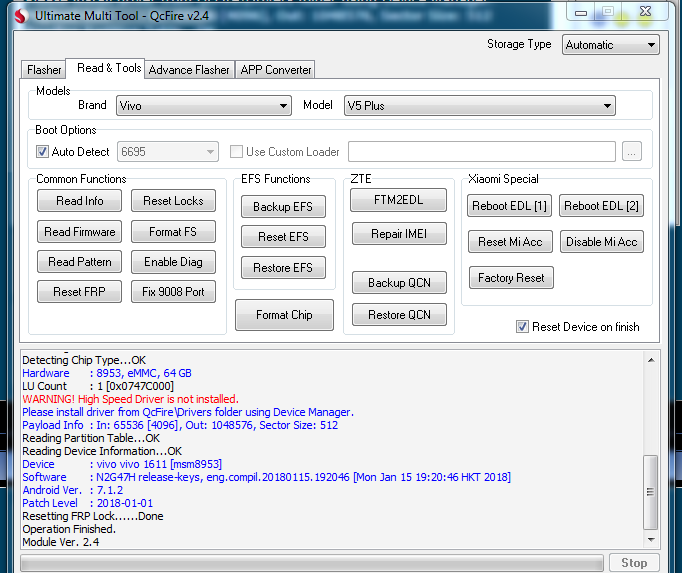Image resolution: width=682 pixels, height=573 pixels.
Task: Click the Software N2G47H release-keys log line
Action: point(266,477)
